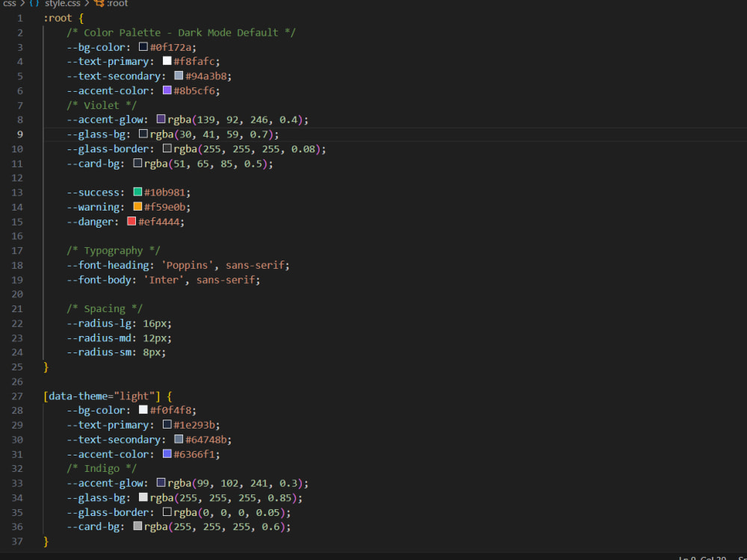Select the style.css breadcrumb item
Viewport: 747px width, 560px height.
pyautogui.click(x=63, y=3)
